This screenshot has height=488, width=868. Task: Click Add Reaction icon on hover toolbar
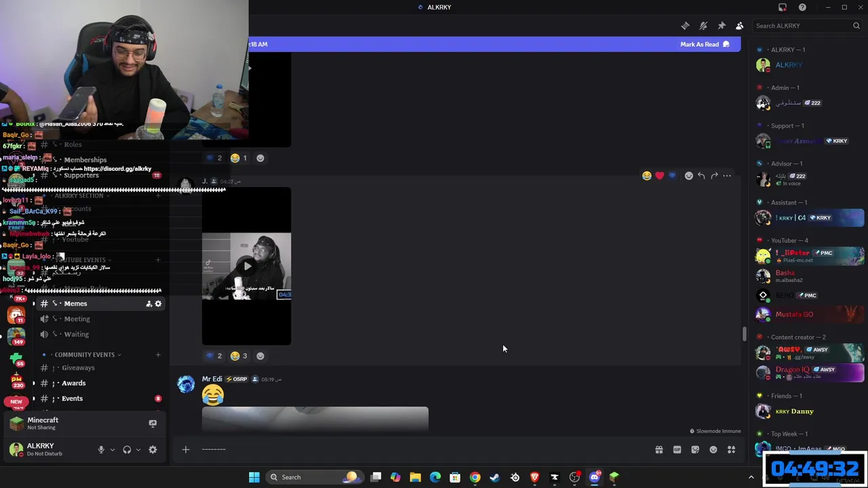[689, 176]
